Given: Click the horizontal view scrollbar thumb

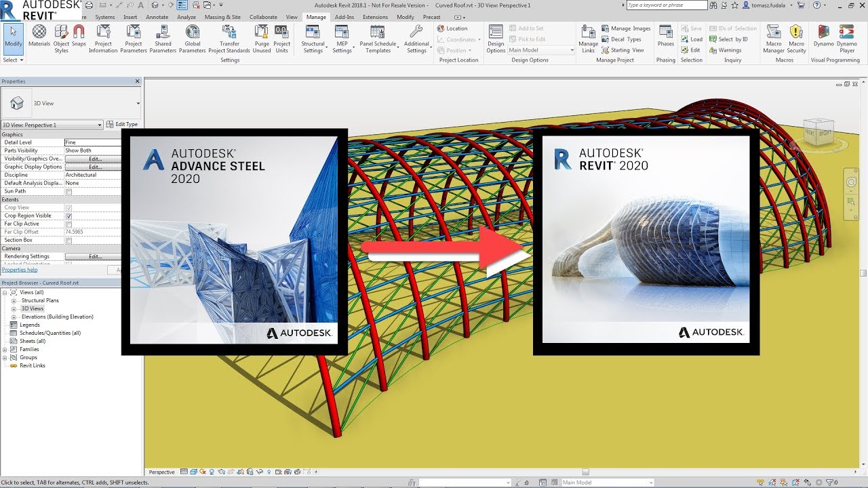Looking at the screenshot, I should pos(586,472).
